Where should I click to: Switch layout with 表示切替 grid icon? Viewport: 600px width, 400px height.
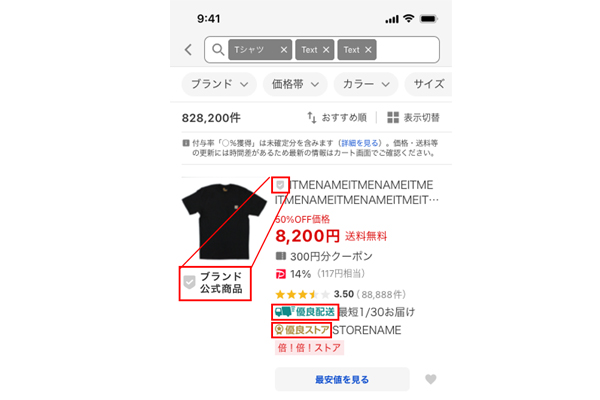coord(393,118)
